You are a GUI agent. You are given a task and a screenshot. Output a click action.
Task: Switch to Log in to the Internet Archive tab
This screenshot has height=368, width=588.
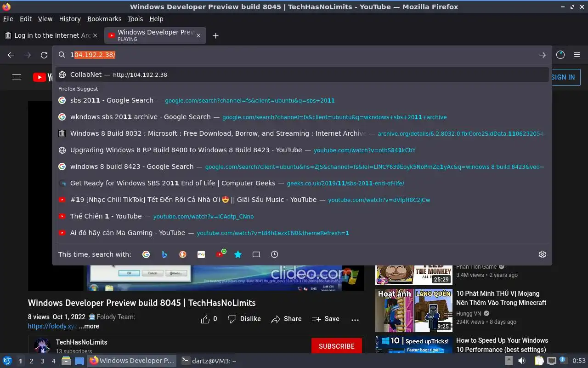pos(51,35)
